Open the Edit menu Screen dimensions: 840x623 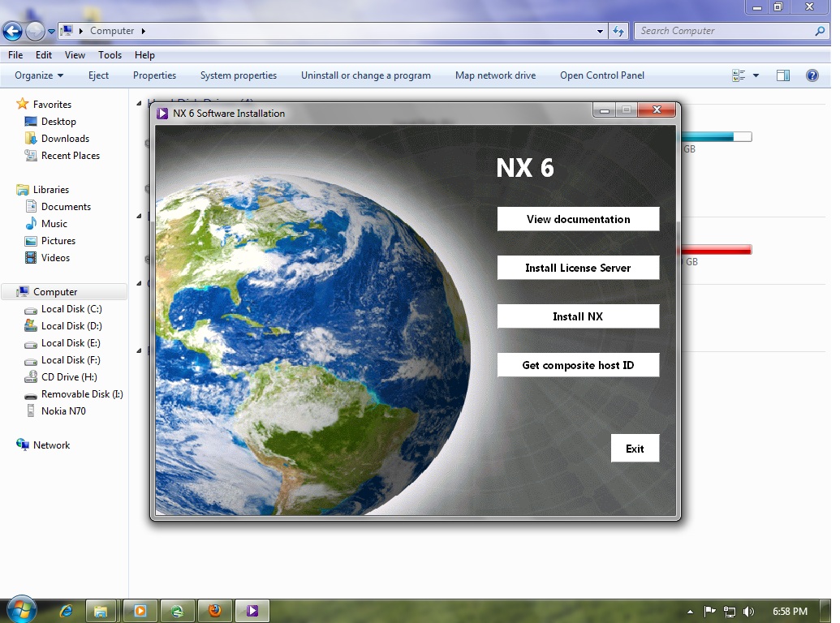point(43,54)
